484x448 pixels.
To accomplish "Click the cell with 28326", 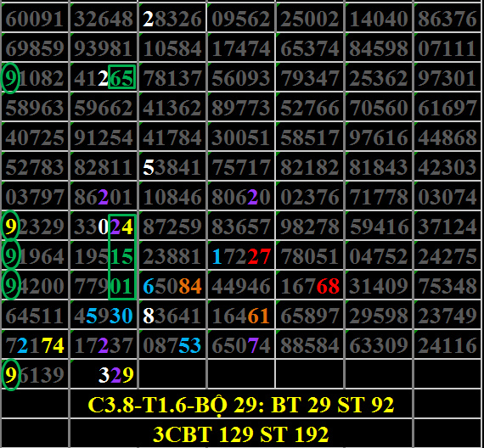I will tap(172, 19).
